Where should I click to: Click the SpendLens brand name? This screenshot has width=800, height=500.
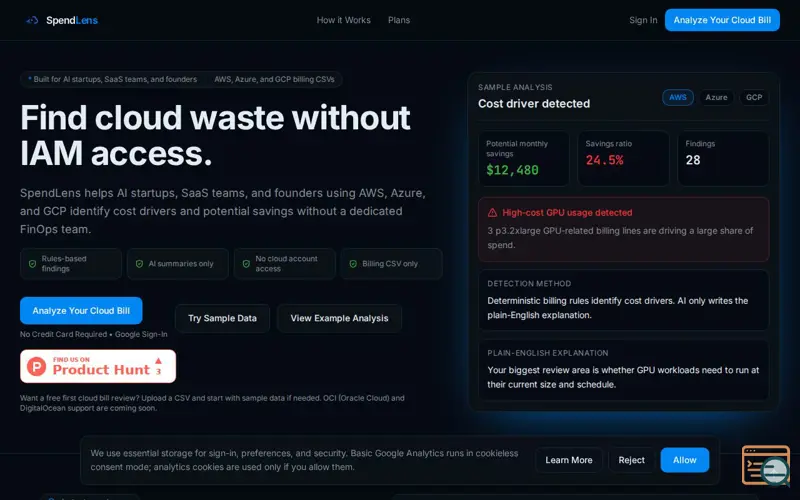pyautogui.click(x=72, y=20)
